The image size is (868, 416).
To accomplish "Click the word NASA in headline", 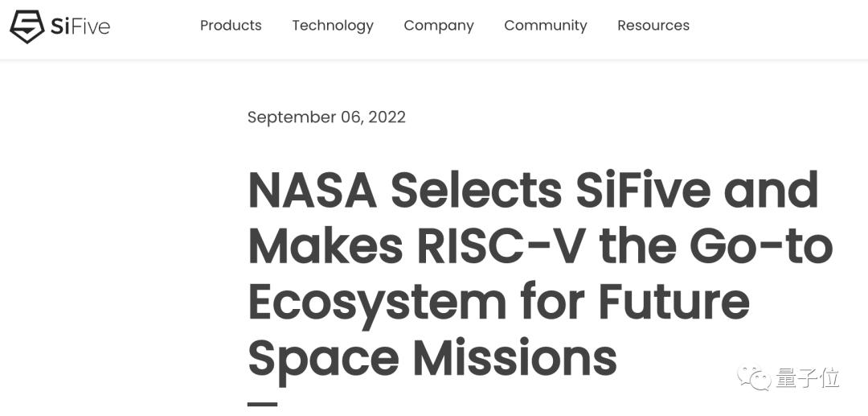I will 312,190.
